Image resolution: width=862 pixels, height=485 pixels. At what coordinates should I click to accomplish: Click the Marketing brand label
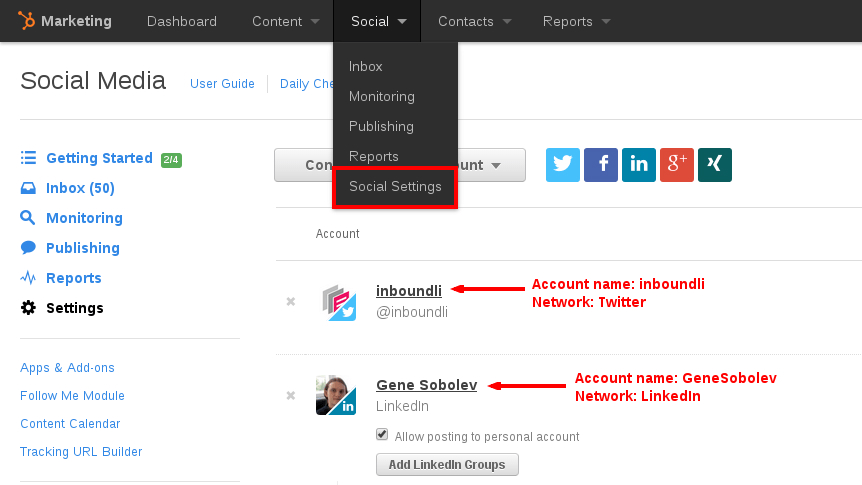pyautogui.click(x=76, y=21)
